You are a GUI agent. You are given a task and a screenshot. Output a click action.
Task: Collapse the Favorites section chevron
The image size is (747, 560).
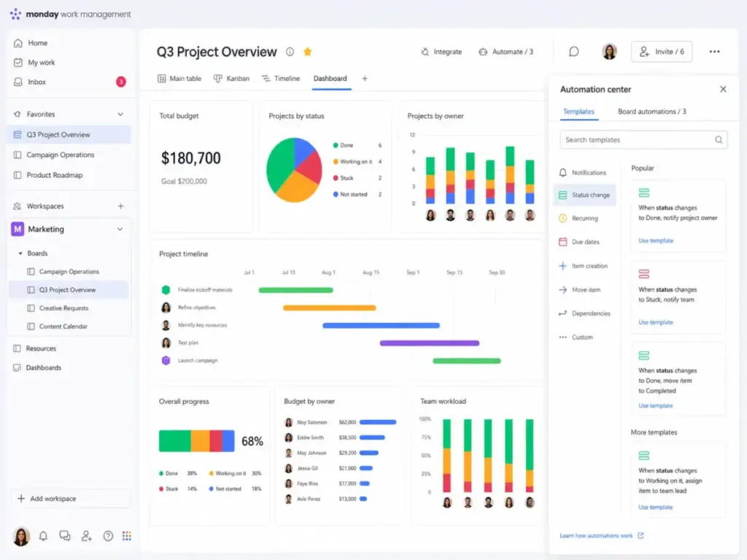[120, 114]
